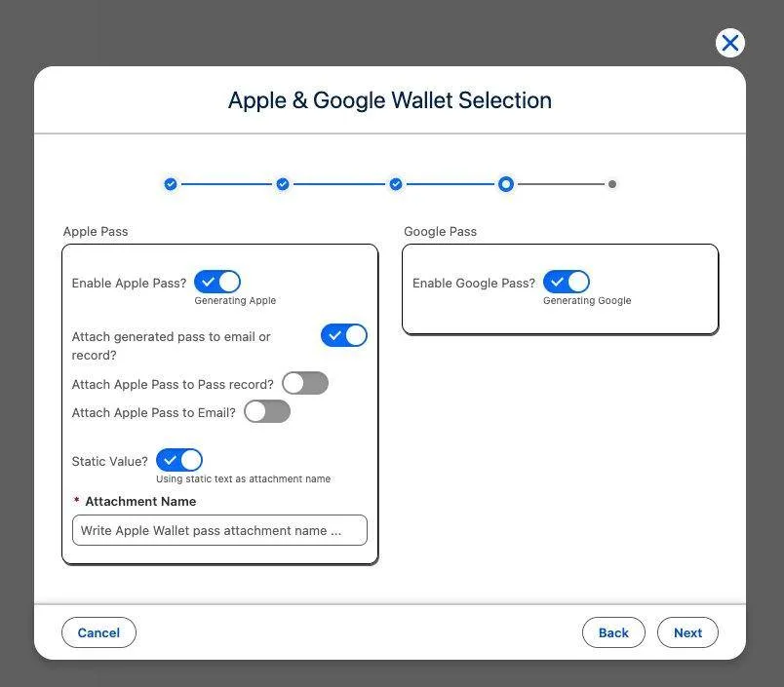784x687 pixels.
Task: Jump to the final gray progress step
Action: 612,184
